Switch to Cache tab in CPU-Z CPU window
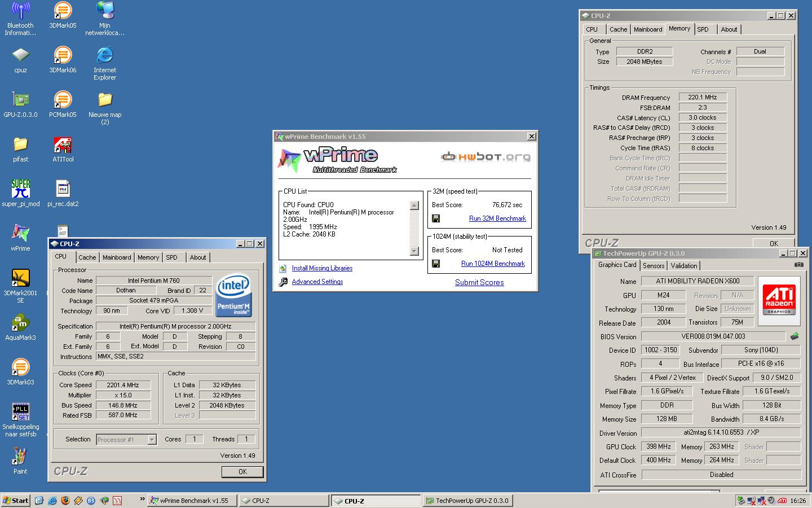The height and width of the screenshot is (508, 812). click(87, 257)
